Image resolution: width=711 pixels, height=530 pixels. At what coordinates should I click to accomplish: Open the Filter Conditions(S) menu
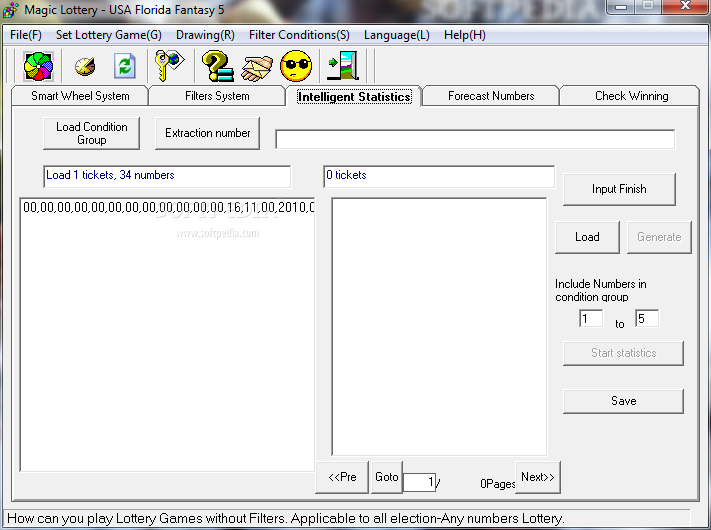pyautogui.click(x=299, y=35)
